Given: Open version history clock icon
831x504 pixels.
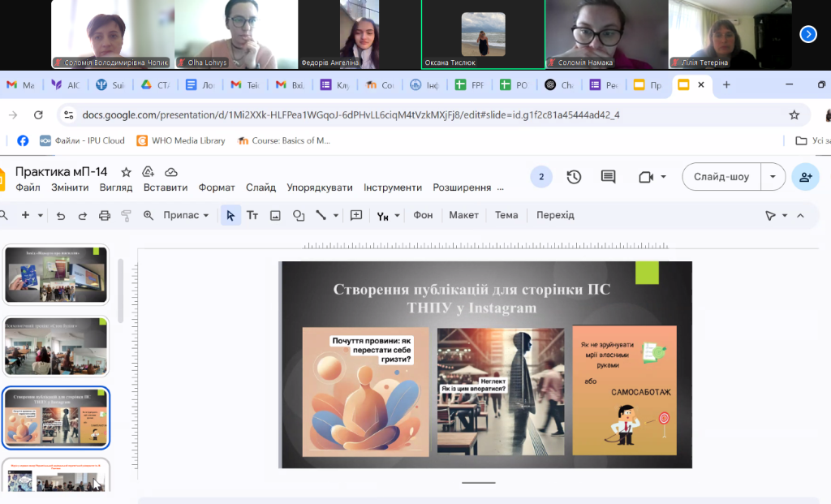Looking at the screenshot, I should click(574, 177).
